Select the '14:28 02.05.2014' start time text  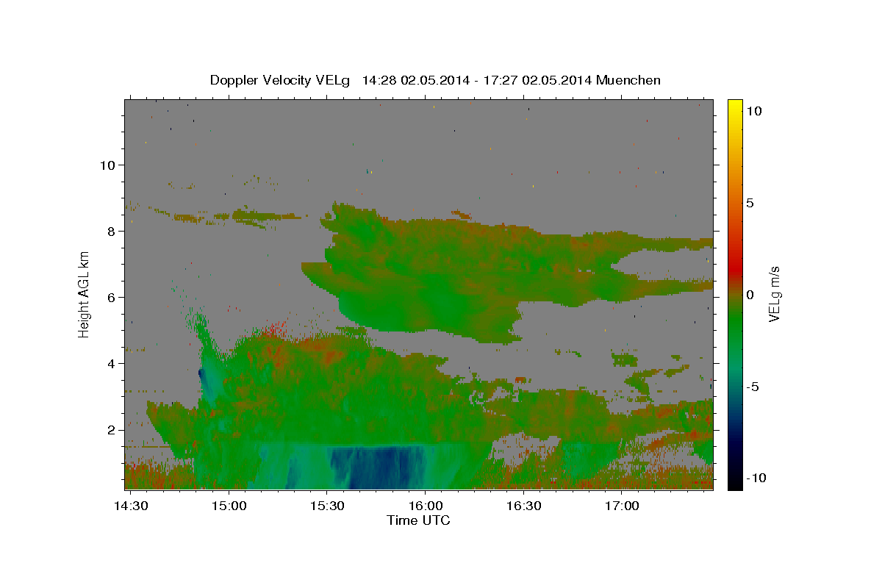[417, 80]
